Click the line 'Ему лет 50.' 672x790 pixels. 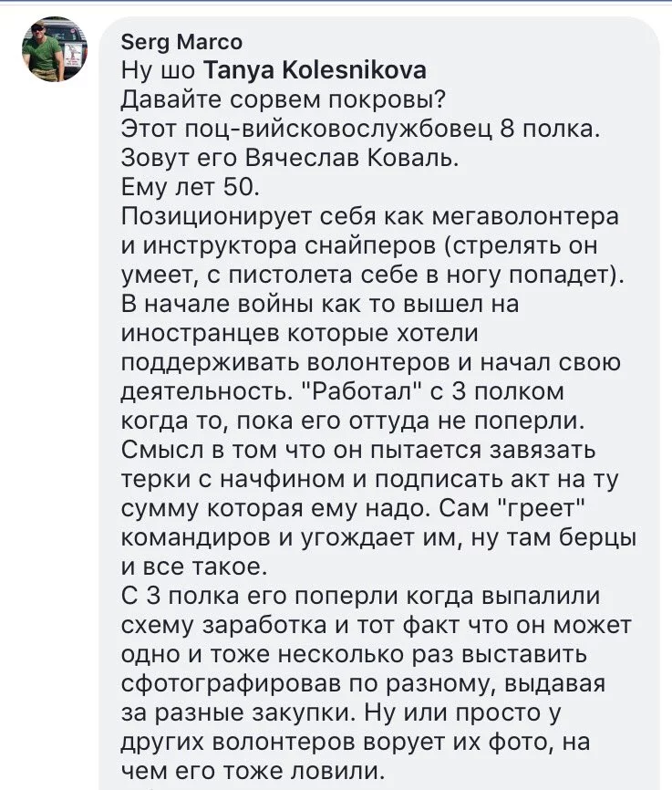191,187
